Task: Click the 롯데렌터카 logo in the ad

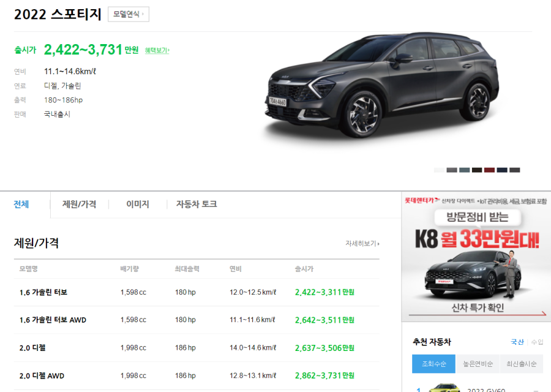Action: [421, 200]
